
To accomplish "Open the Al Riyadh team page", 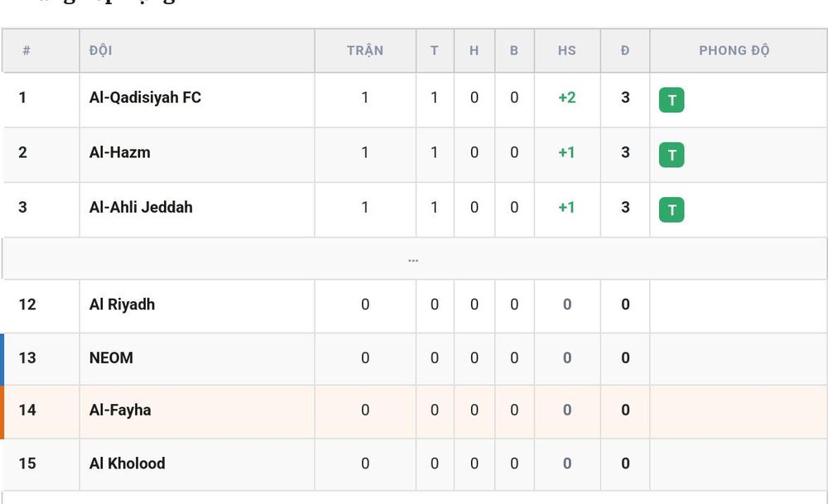I will click(122, 305).
